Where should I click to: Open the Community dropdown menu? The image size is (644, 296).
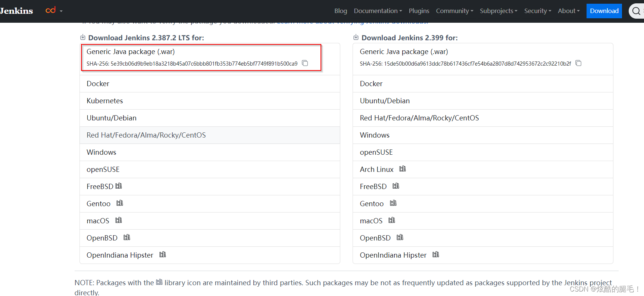[454, 11]
